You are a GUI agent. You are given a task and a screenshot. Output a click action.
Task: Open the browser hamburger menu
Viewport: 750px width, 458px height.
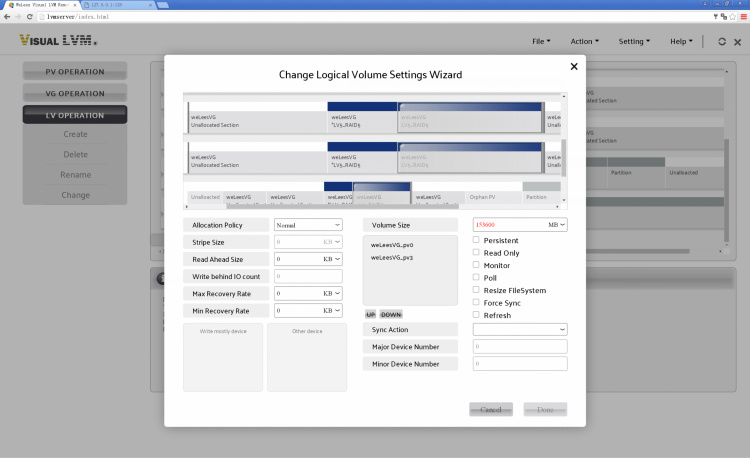(x=741, y=17)
